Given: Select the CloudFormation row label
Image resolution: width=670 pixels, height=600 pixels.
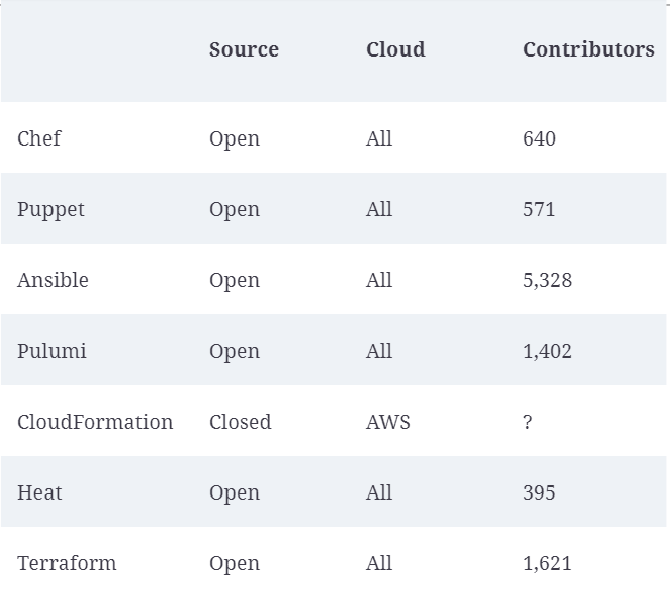Looking at the screenshot, I should point(95,422).
